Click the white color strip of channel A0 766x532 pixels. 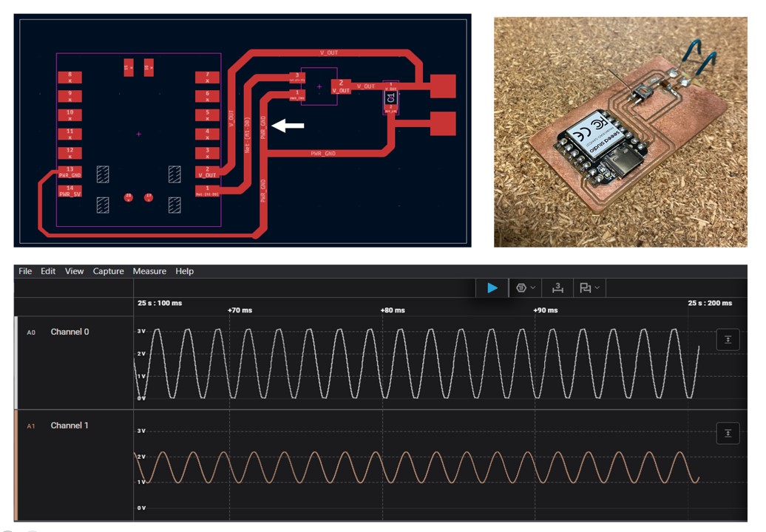click(16, 362)
